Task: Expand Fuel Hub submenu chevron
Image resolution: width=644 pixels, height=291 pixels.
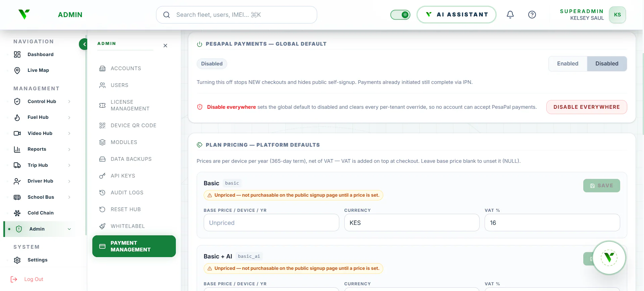Action: tap(69, 117)
